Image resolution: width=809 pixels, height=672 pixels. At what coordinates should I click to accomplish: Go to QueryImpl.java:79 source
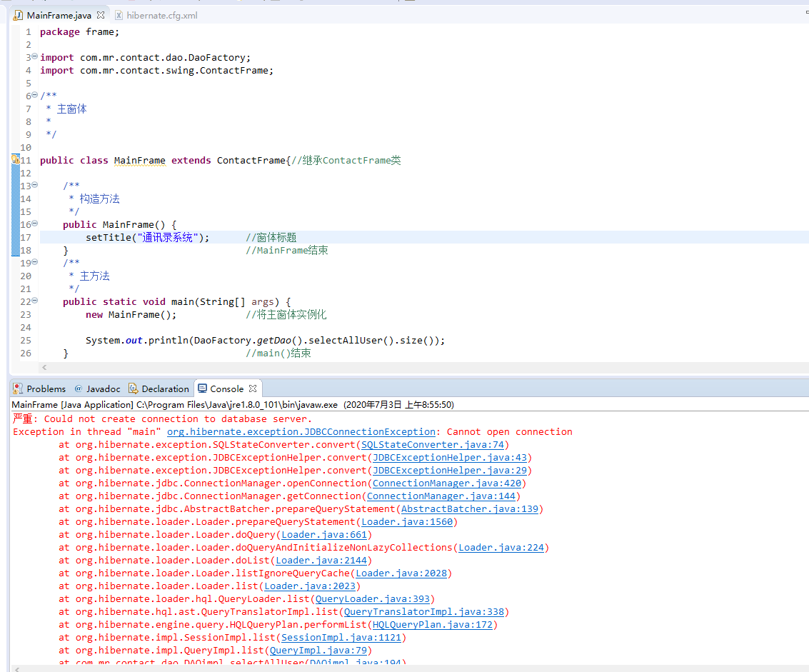(x=318, y=651)
